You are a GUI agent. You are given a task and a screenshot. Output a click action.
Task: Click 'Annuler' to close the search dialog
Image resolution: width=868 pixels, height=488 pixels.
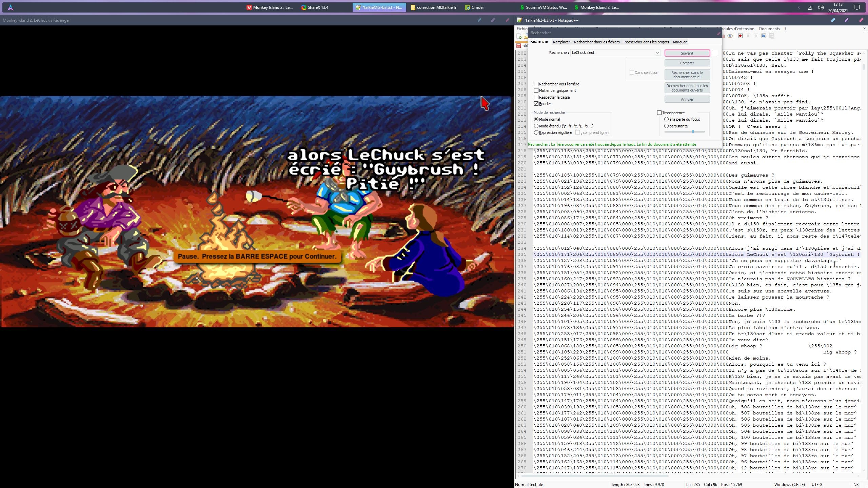[x=687, y=99]
